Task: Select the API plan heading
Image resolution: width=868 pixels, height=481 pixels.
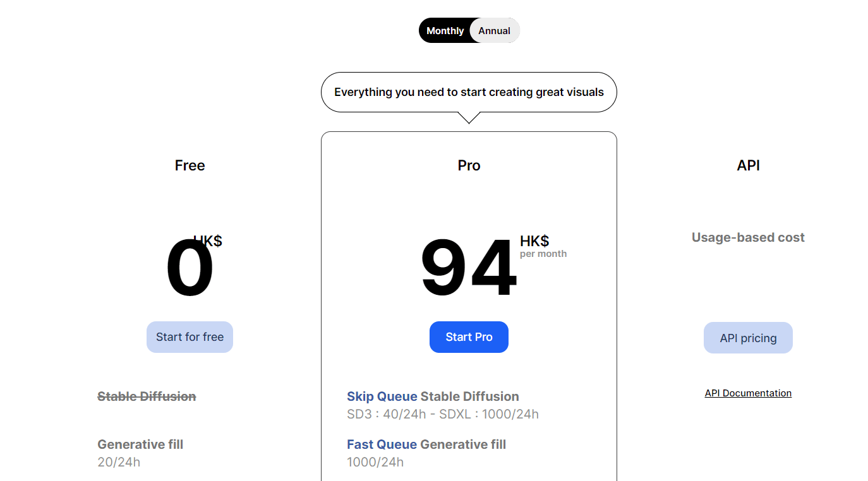Action: click(748, 165)
